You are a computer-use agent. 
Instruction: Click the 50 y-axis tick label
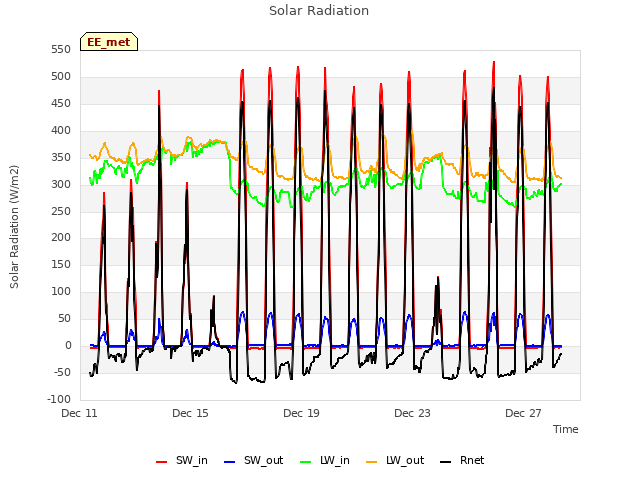pyautogui.click(x=64, y=318)
